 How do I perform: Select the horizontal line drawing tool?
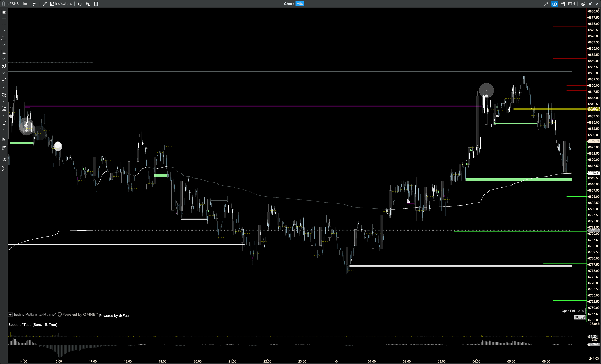[x=4, y=24]
